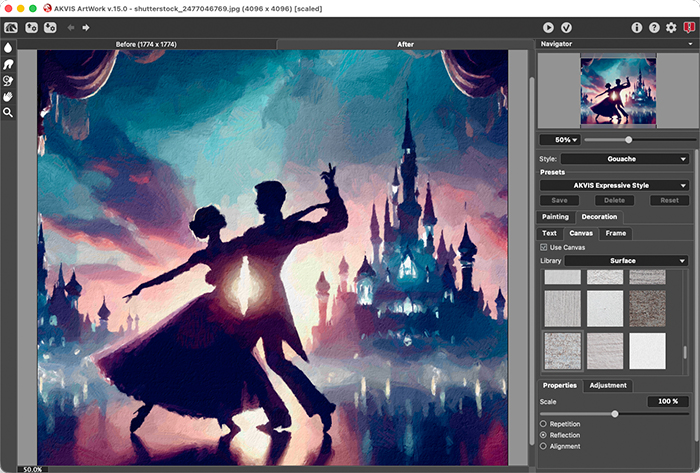Open preferences gear icon
Image resolution: width=700 pixels, height=473 pixels.
[x=671, y=28]
